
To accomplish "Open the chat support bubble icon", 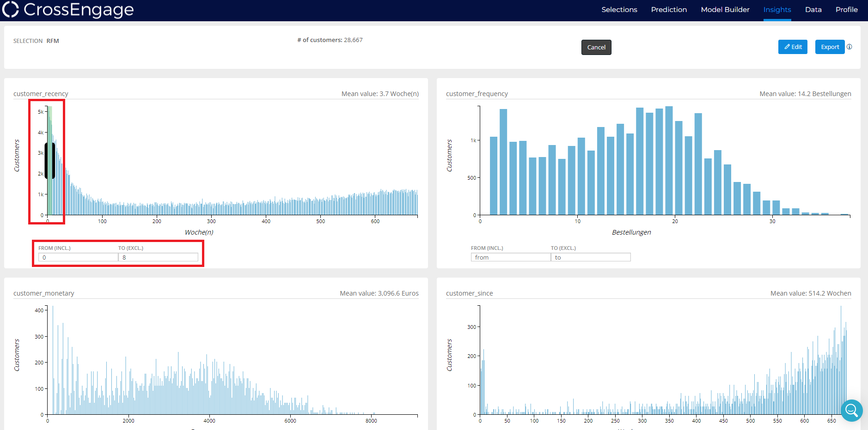I will (851, 410).
